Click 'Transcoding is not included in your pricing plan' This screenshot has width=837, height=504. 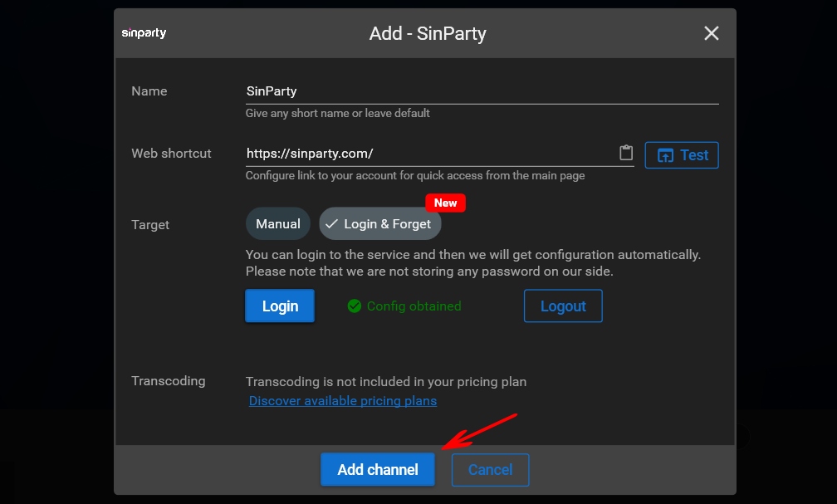tap(386, 382)
